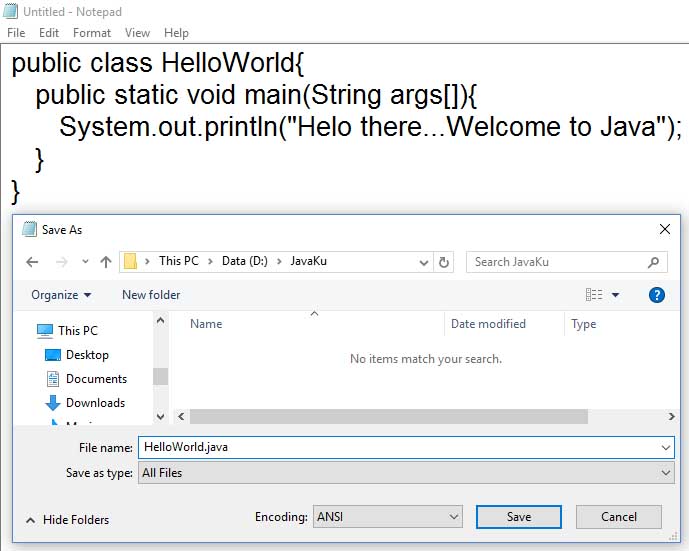689x551 pixels.
Task: Click the navigation pane scroll up arrow
Action: (160, 320)
